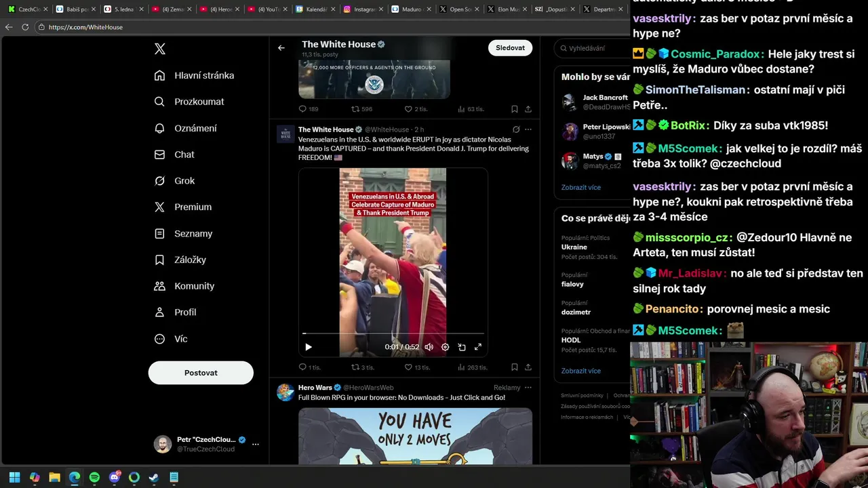Click the browser back button

(x=8, y=27)
